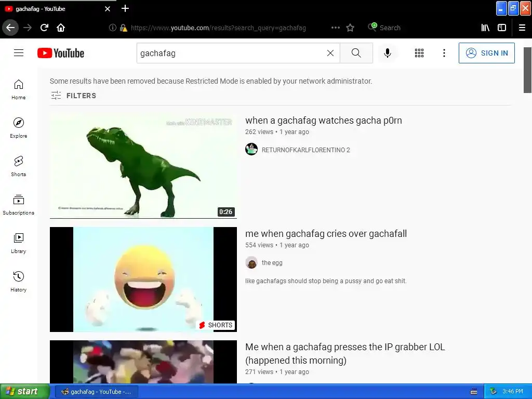Open the browser home page icon

[x=61, y=28]
